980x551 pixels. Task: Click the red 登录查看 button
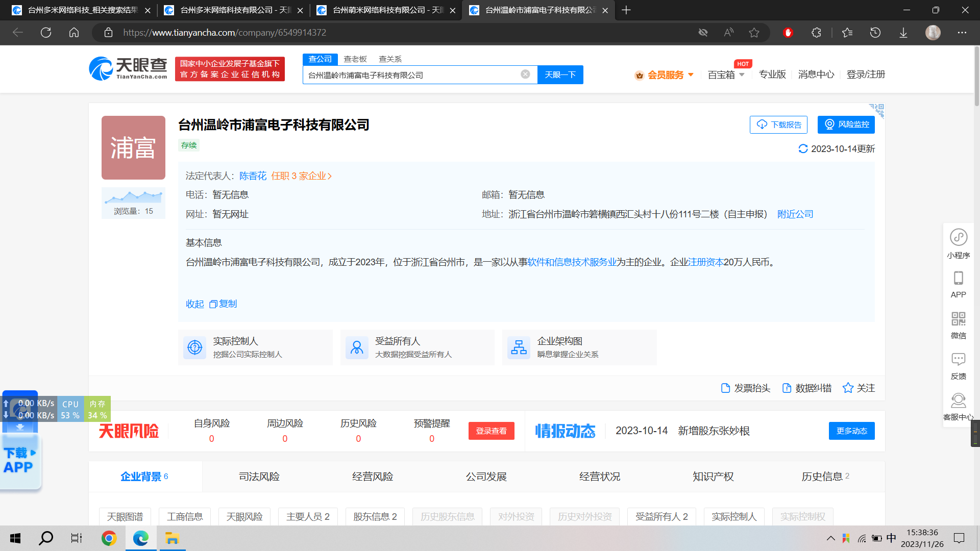click(491, 431)
